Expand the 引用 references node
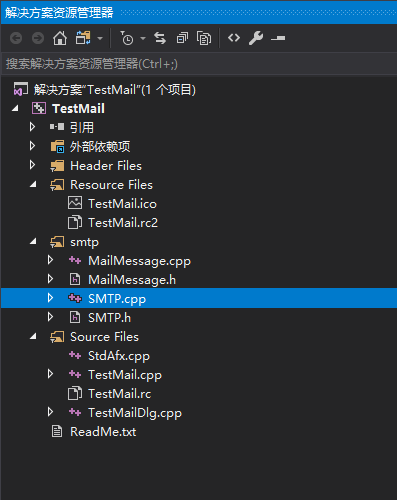The image size is (397, 500). (x=32, y=127)
